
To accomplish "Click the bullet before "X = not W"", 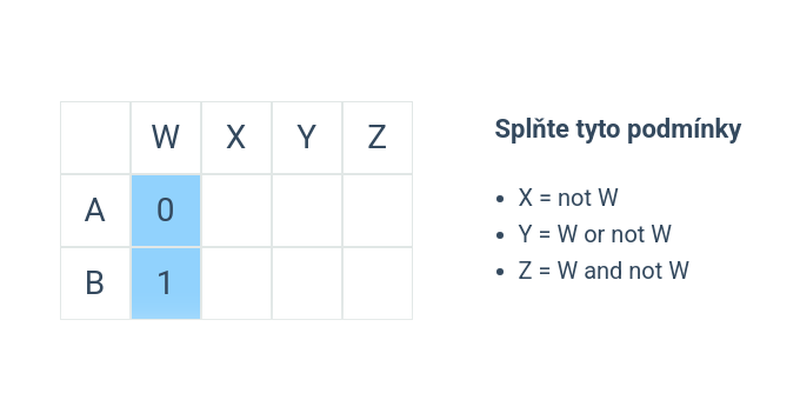I will (x=500, y=199).
